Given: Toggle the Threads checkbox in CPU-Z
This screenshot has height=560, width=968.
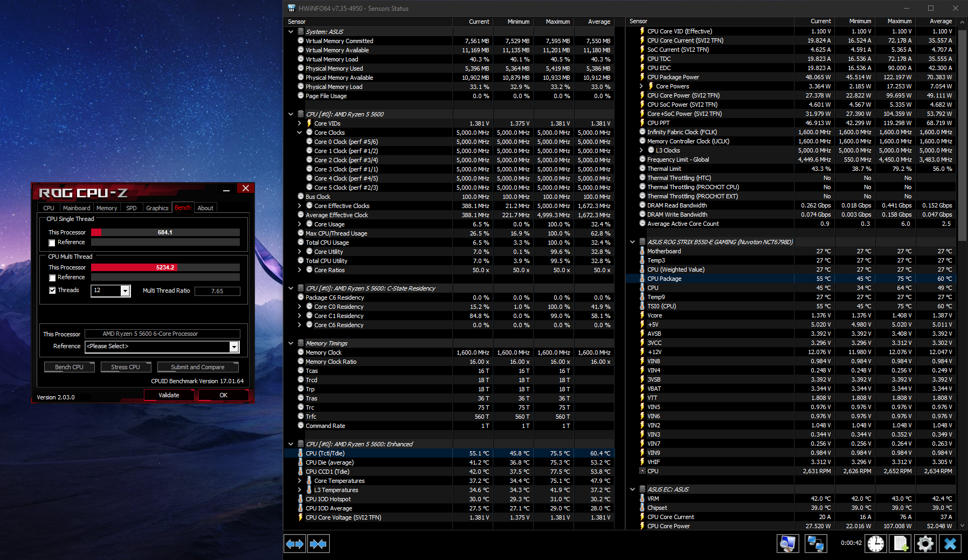Looking at the screenshot, I should (52, 291).
